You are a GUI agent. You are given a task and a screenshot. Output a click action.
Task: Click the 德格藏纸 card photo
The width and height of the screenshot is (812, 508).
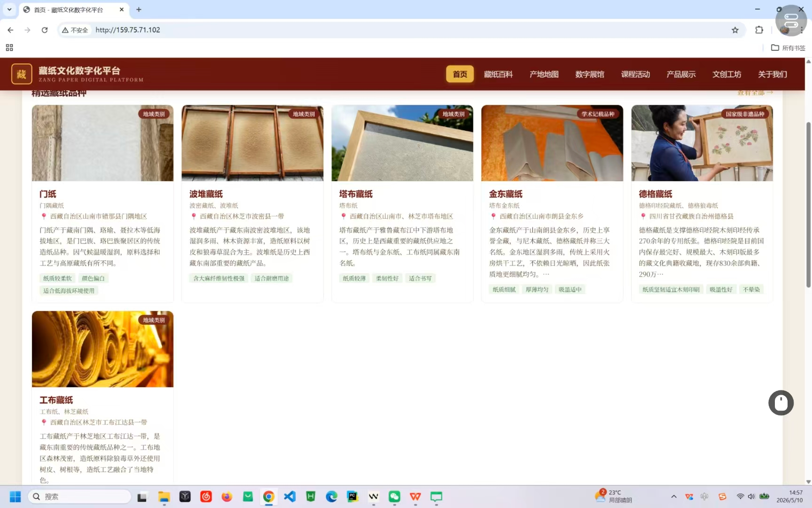coord(702,143)
